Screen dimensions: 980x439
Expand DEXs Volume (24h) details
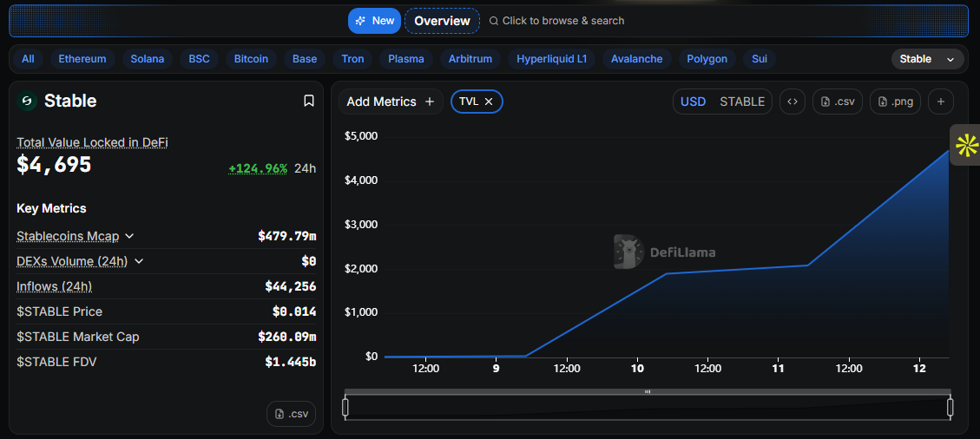point(139,261)
